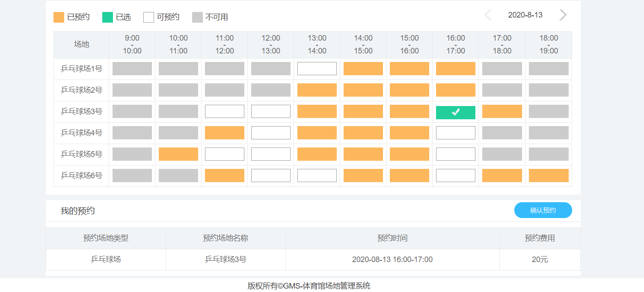This screenshot has height=292, width=644.
Task: Click unavailable slot 乒乓球场2号 at 17:00-18:00
Action: [x=502, y=90]
